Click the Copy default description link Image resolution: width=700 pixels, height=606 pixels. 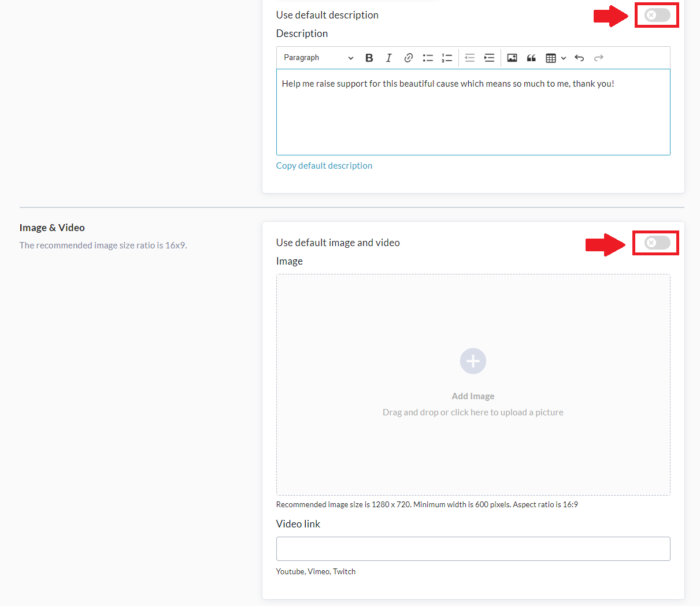[324, 166]
